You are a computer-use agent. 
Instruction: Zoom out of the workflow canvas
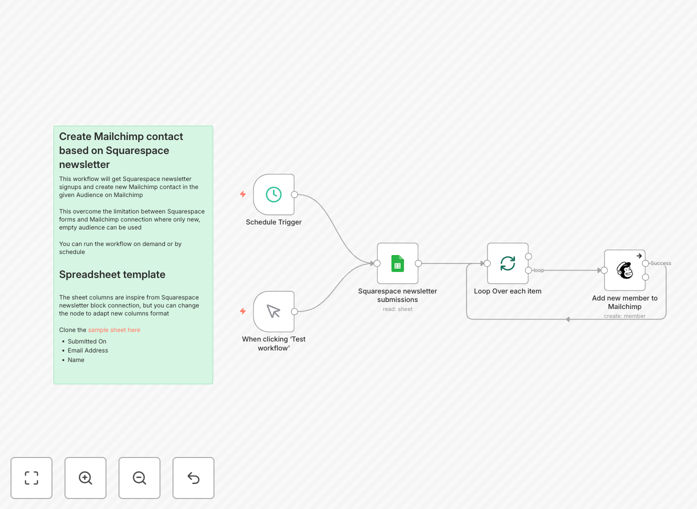click(x=139, y=478)
